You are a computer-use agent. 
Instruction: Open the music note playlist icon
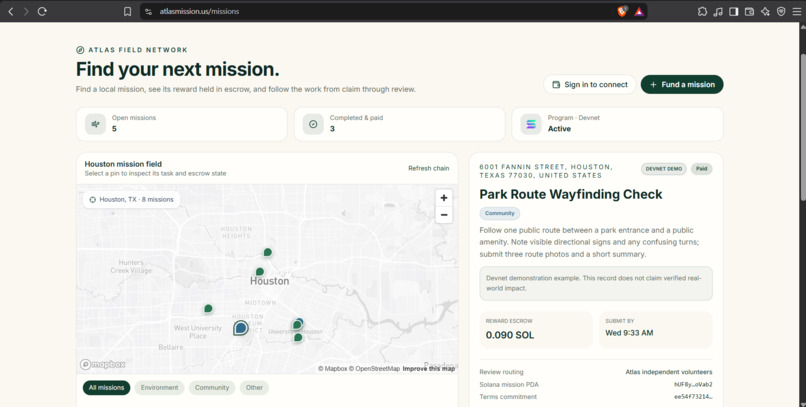click(x=718, y=11)
